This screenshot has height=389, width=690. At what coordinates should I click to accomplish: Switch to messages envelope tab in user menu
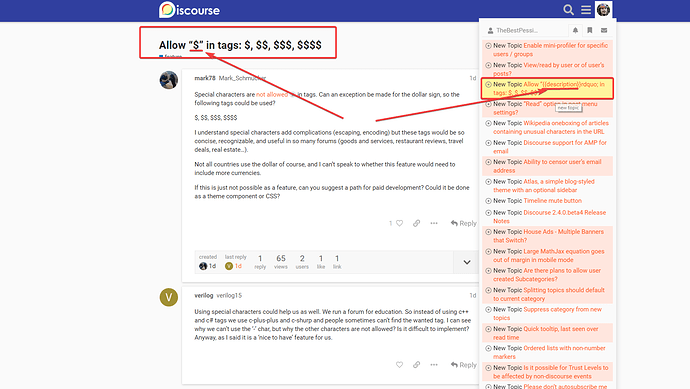[604, 30]
